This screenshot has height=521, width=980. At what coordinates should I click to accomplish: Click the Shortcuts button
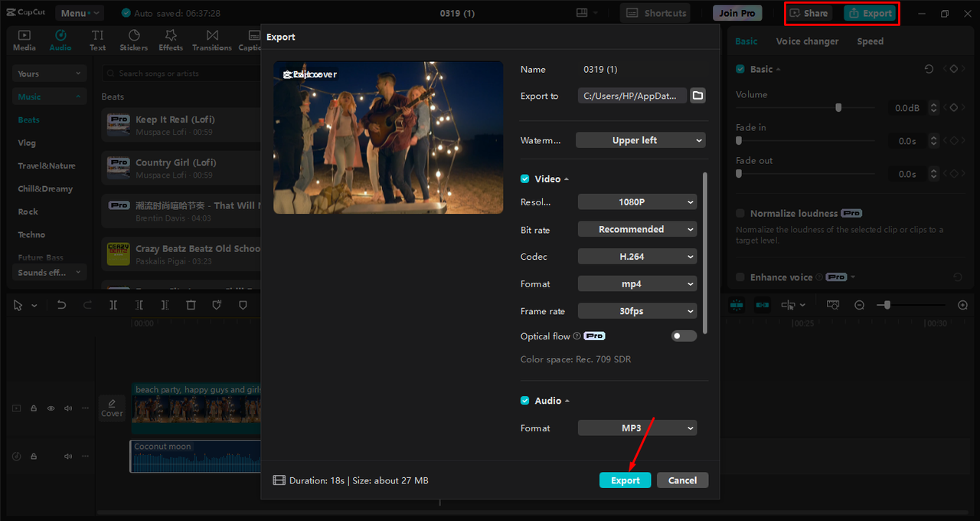(x=655, y=13)
